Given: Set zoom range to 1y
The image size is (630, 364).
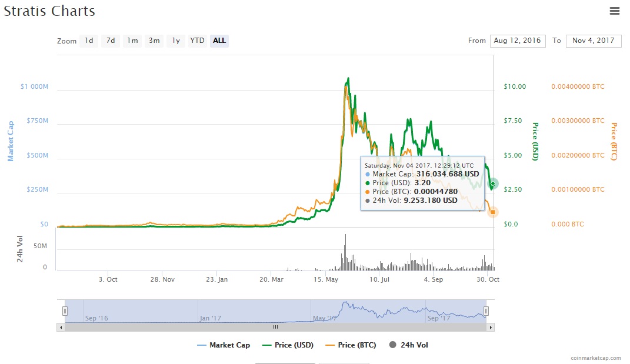Looking at the screenshot, I should pos(175,41).
